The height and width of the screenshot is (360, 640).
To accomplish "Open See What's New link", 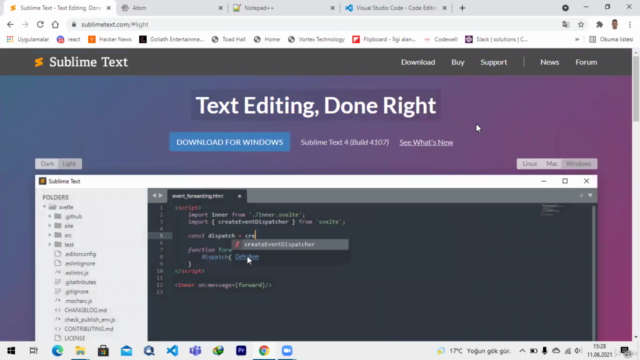I will pos(426,142).
